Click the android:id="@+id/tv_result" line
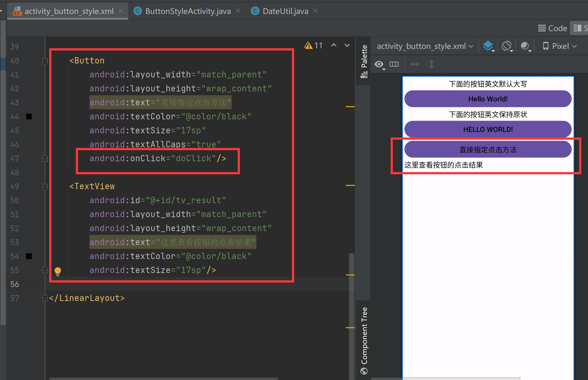 click(x=158, y=200)
